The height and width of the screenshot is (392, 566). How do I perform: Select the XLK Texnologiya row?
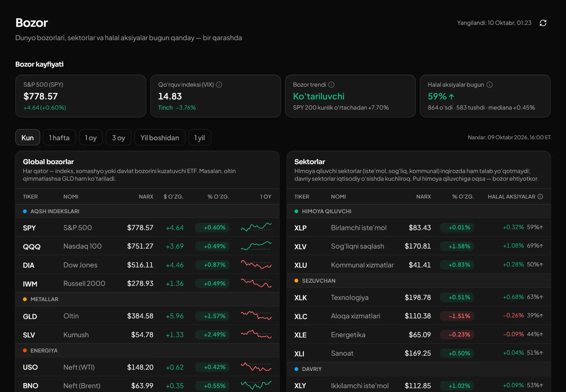click(x=419, y=297)
